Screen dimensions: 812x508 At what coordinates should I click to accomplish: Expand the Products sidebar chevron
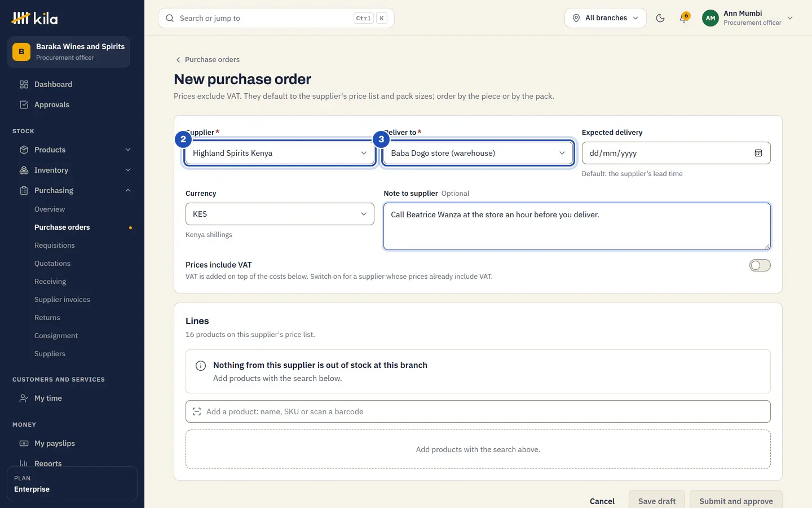(x=128, y=150)
